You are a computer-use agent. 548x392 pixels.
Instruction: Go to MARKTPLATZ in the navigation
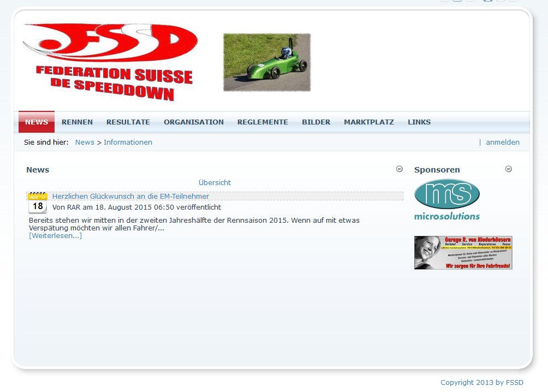369,122
